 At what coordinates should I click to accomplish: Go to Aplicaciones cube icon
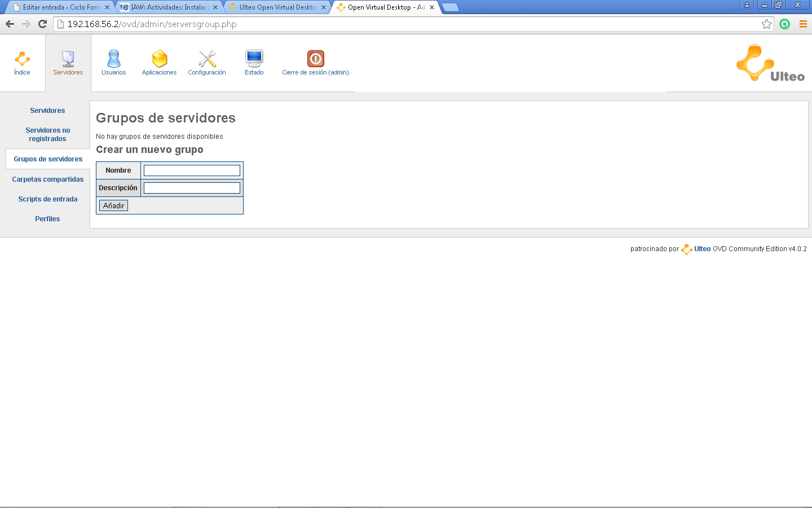[159, 59]
